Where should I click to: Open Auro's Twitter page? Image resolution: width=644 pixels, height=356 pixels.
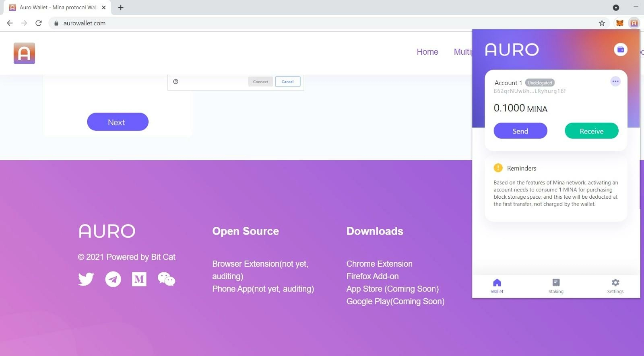click(86, 279)
